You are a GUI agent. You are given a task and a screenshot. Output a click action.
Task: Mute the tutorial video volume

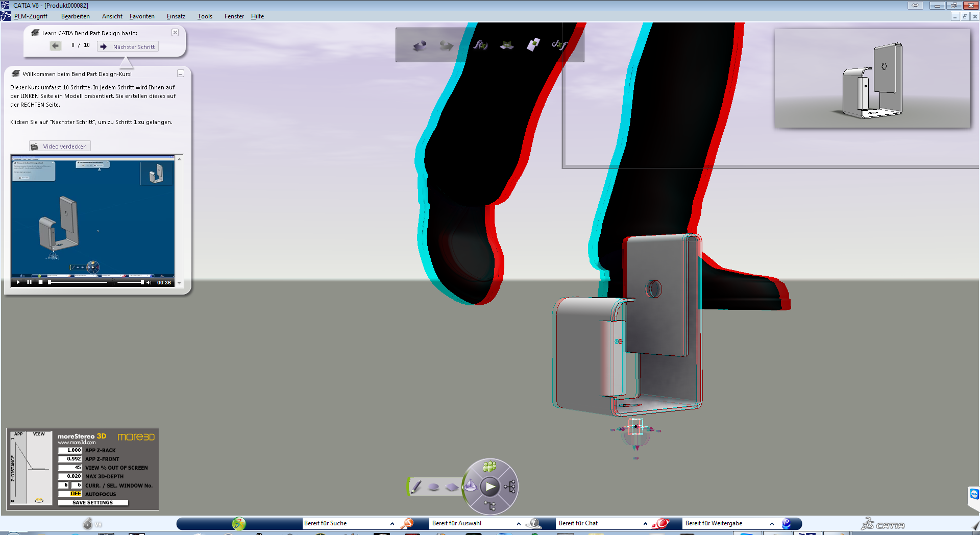(x=149, y=282)
